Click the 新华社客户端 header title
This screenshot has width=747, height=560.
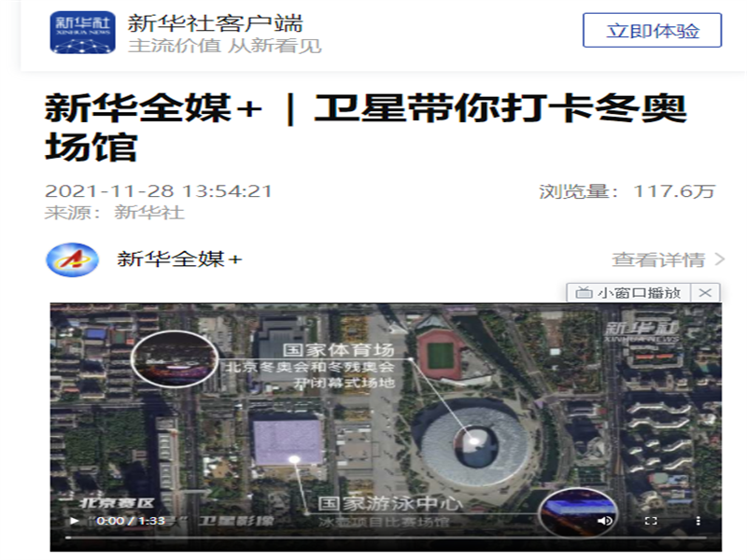(215, 23)
